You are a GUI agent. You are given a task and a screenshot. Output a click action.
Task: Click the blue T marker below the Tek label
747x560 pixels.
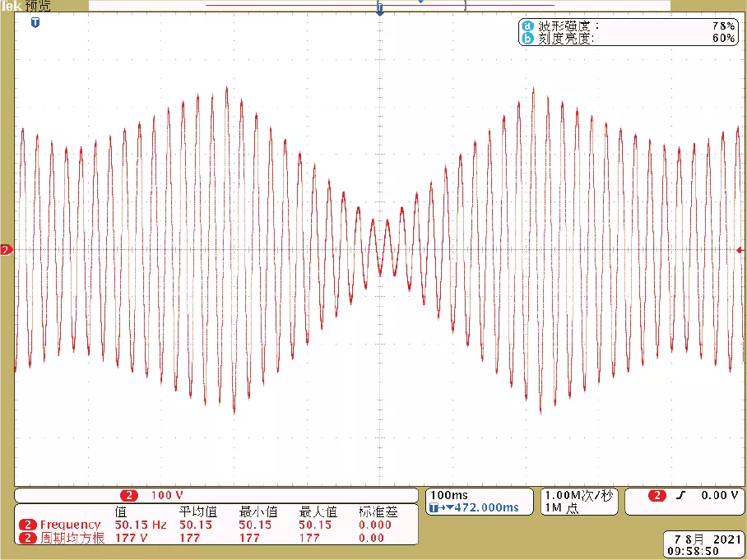point(35,22)
